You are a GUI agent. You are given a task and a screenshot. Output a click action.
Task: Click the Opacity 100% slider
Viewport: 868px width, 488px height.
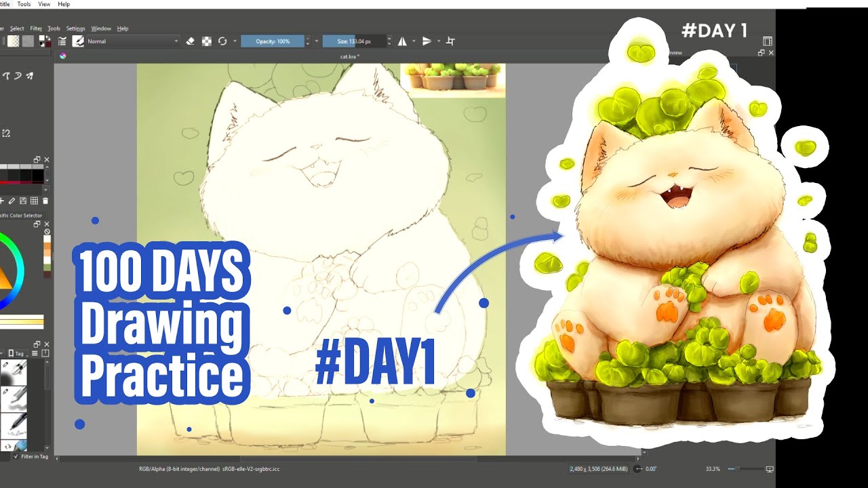[273, 41]
